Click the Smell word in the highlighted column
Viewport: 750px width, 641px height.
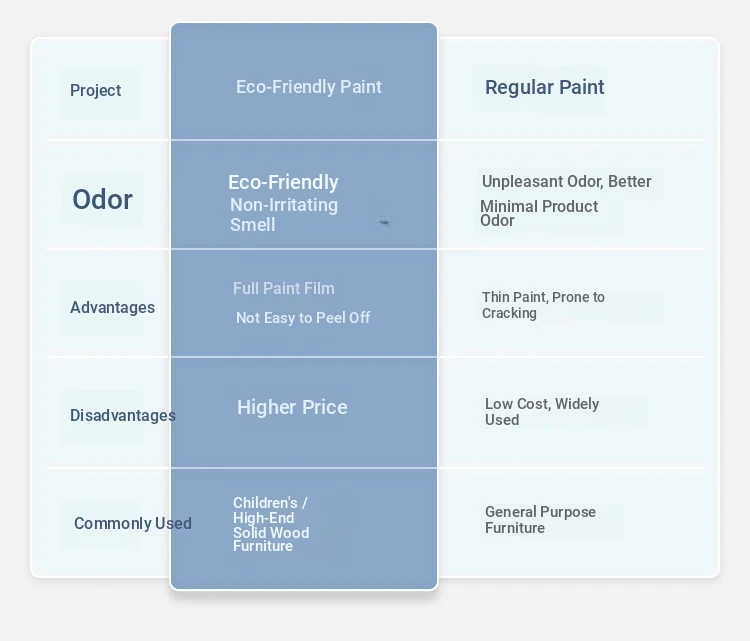tap(253, 225)
